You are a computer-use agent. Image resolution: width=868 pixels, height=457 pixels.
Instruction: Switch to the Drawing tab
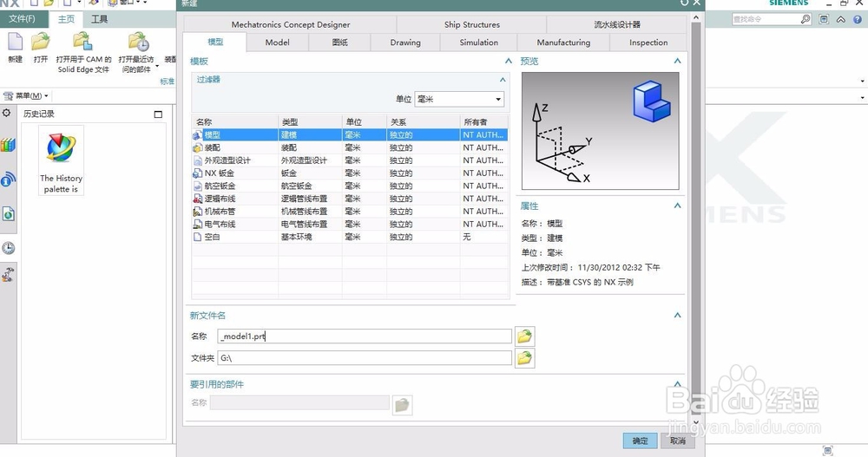click(405, 42)
